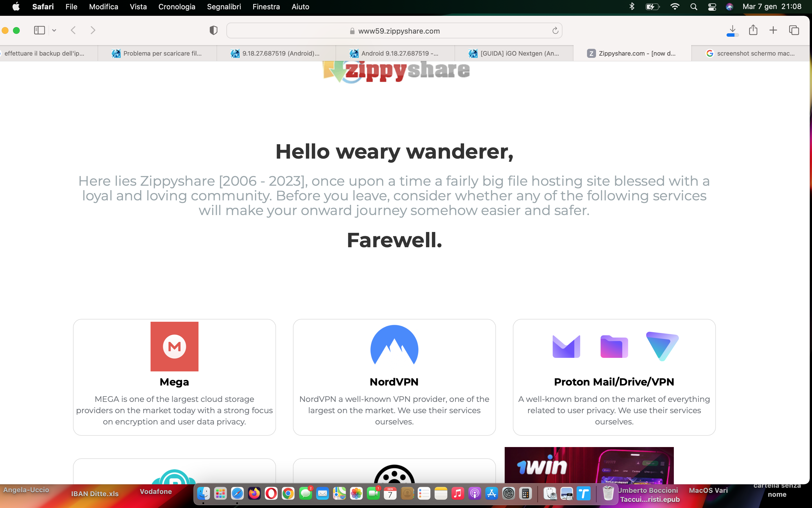Click the www59.zippyshare.com address bar
Screen dimensions: 812x508
(x=394, y=30)
